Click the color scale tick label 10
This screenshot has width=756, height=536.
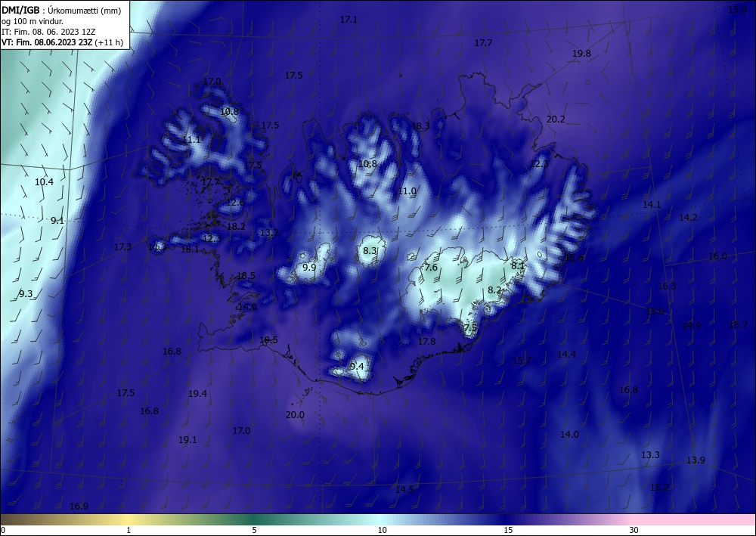coord(382,531)
